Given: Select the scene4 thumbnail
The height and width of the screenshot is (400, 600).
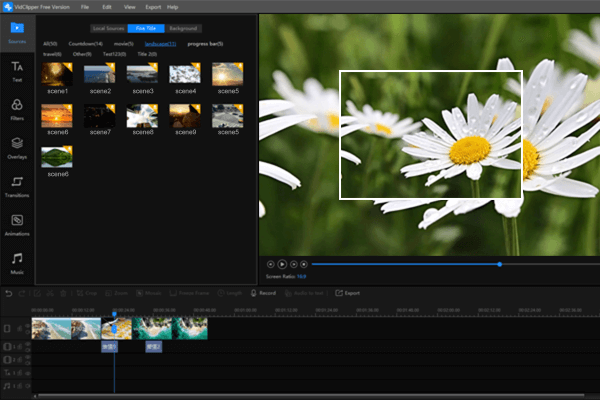Looking at the screenshot, I should 185,73.
